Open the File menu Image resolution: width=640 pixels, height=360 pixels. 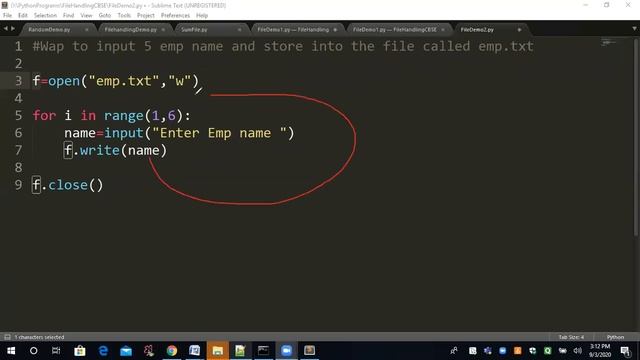pyautogui.click(x=7, y=16)
